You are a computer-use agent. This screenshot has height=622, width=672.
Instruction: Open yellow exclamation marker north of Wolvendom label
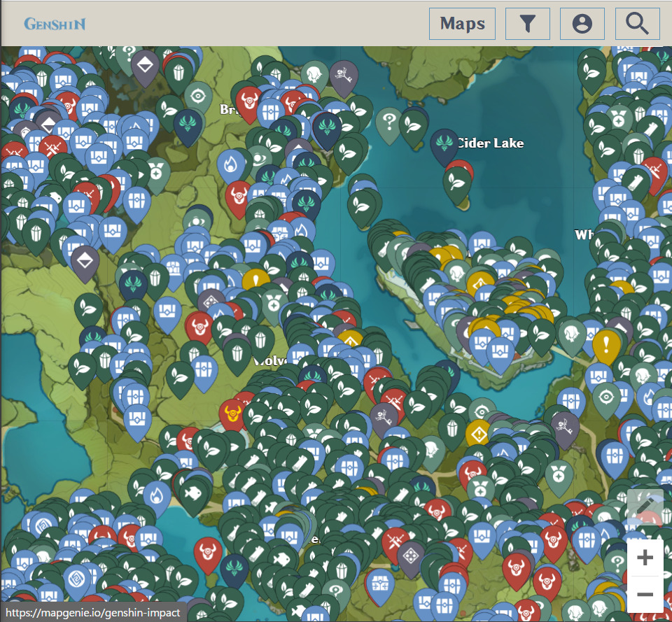coord(256,281)
